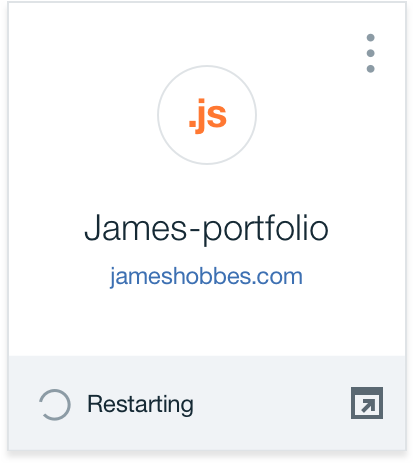Screen dimensions: 413x463
Task: Click the Restarting status text
Action: coord(140,404)
